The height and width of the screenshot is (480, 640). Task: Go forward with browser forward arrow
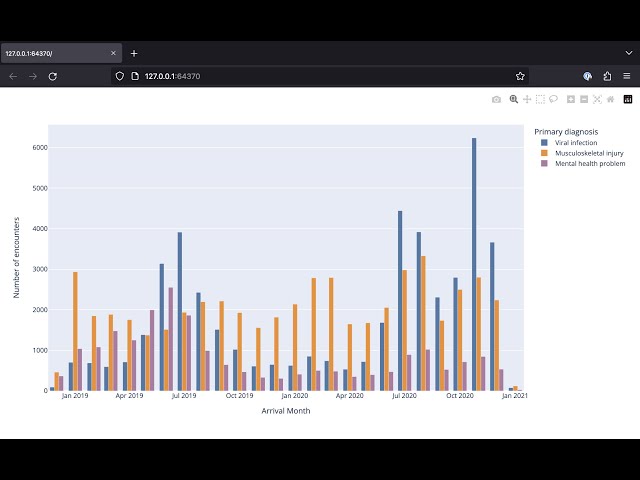(33, 76)
